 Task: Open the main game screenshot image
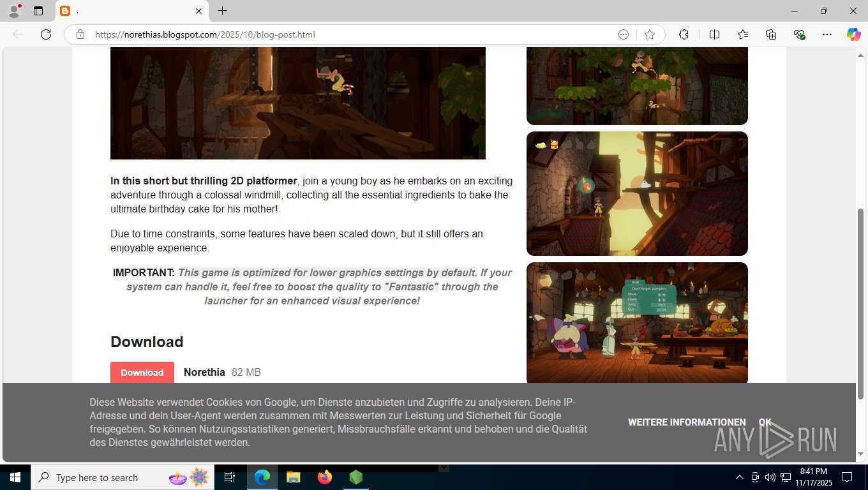(298, 103)
